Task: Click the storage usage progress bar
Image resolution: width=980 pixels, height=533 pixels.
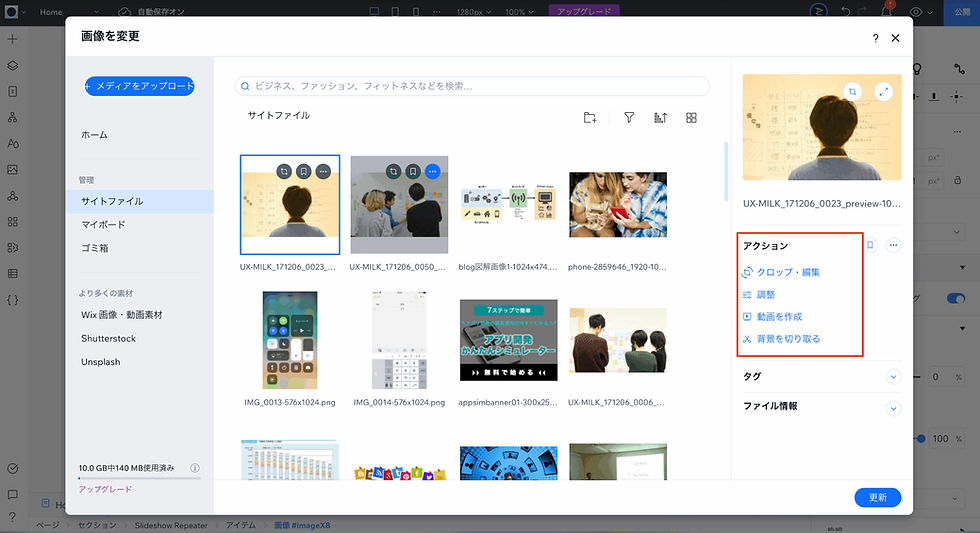Action: [139, 479]
